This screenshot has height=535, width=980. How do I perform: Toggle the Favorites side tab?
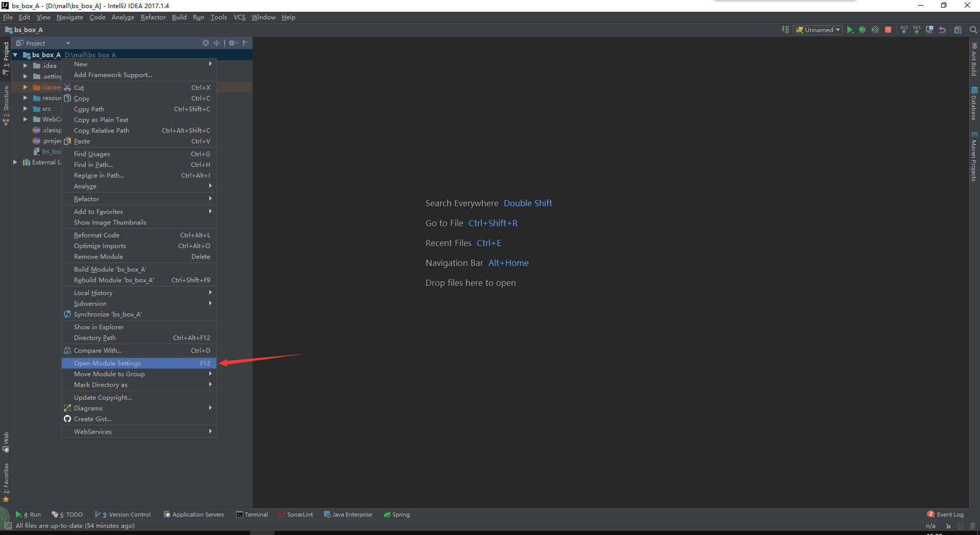pyautogui.click(x=6, y=482)
